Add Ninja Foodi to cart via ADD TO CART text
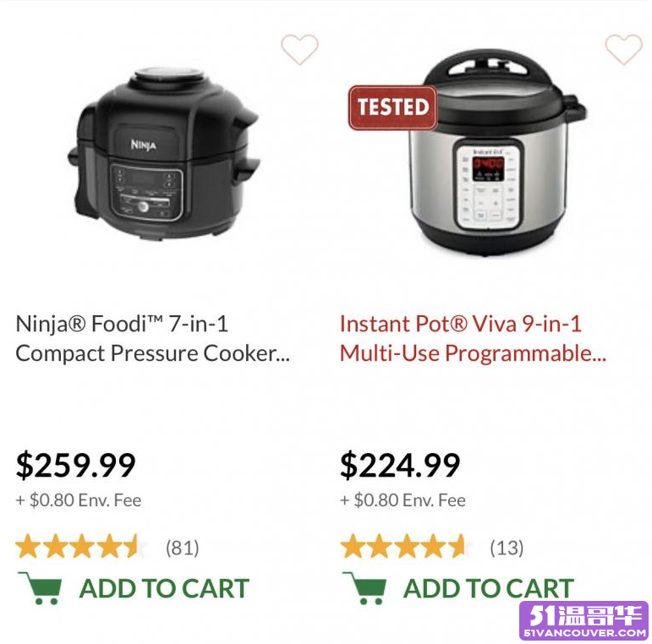Screen dimensions: 652x644 click(x=164, y=589)
